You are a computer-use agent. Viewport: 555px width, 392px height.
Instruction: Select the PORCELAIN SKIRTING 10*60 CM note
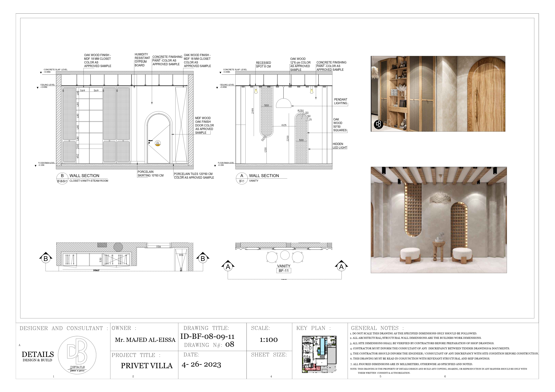151,174
